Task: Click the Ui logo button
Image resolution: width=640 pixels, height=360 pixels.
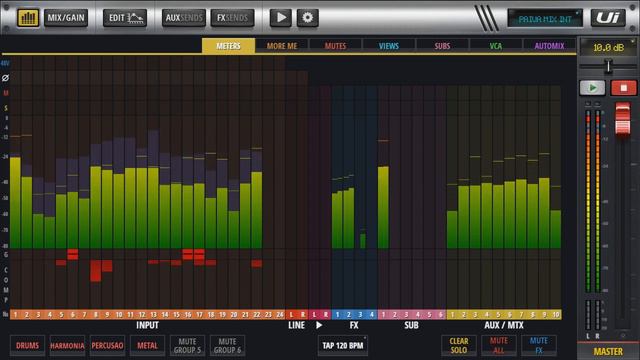Action: click(608, 18)
